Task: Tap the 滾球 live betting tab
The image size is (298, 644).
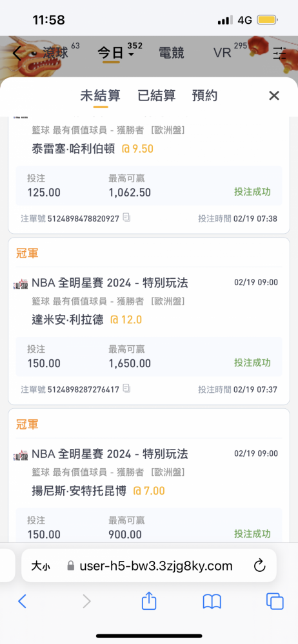Action: point(56,53)
